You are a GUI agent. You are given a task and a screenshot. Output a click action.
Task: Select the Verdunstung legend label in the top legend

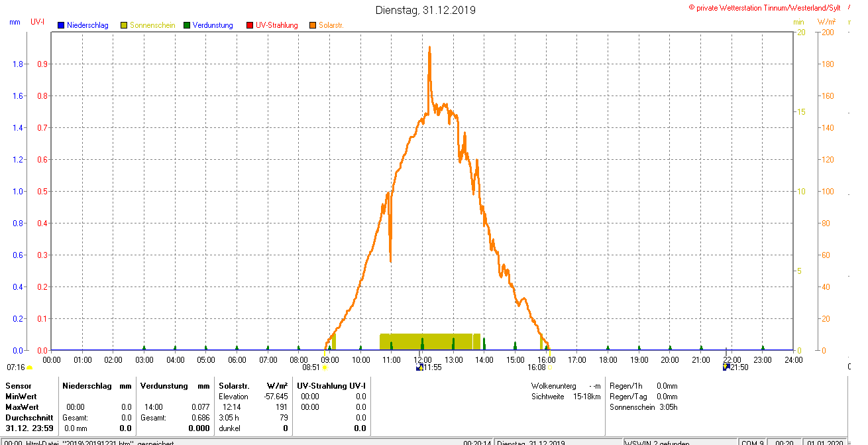click(213, 25)
